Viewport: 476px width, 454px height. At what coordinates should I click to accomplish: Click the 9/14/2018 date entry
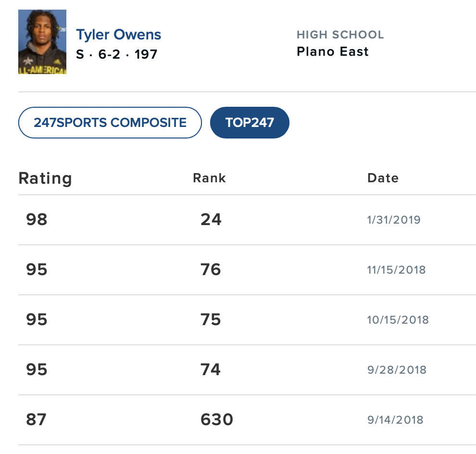[395, 420]
